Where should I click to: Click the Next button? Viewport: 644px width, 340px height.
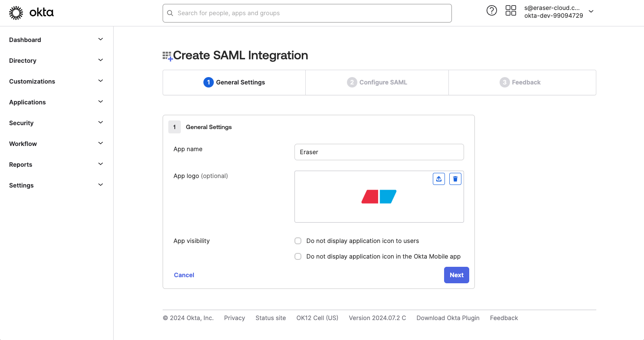pyautogui.click(x=457, y=275)
